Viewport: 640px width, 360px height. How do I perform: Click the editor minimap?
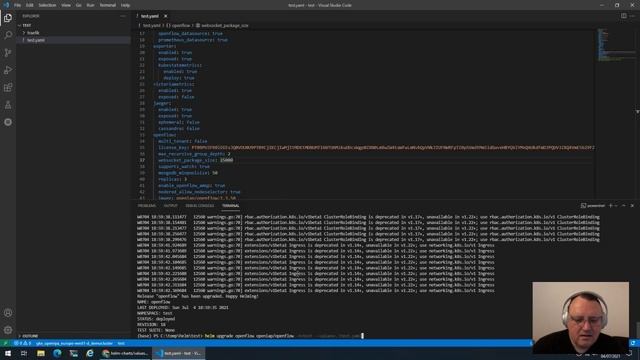pos(616,45)
